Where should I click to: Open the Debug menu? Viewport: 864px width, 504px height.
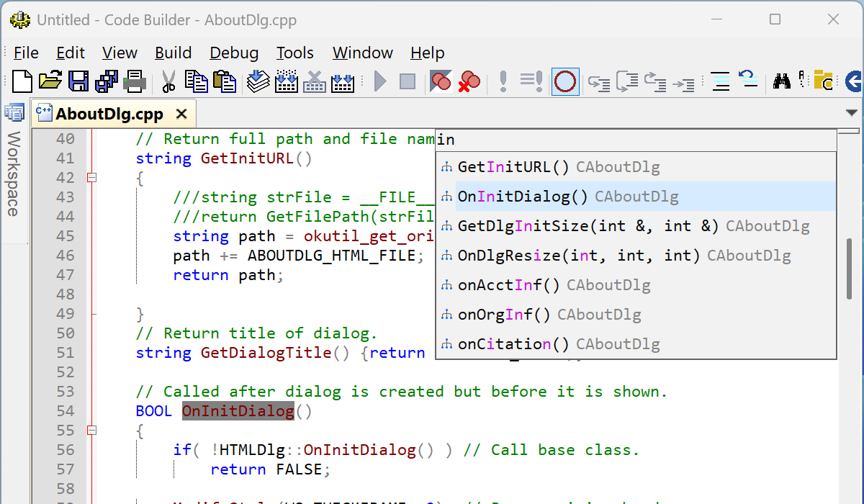(234, 53)
